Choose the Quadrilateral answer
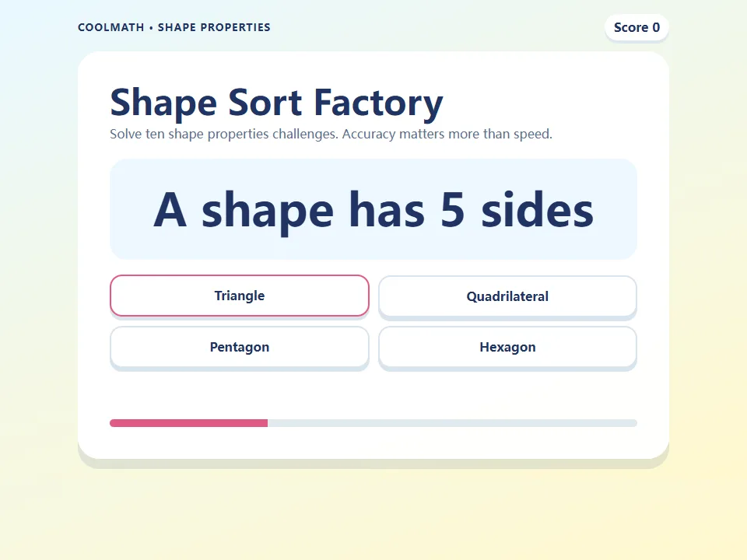This screenshot has width=747, height=560. (x=507, y=296)
